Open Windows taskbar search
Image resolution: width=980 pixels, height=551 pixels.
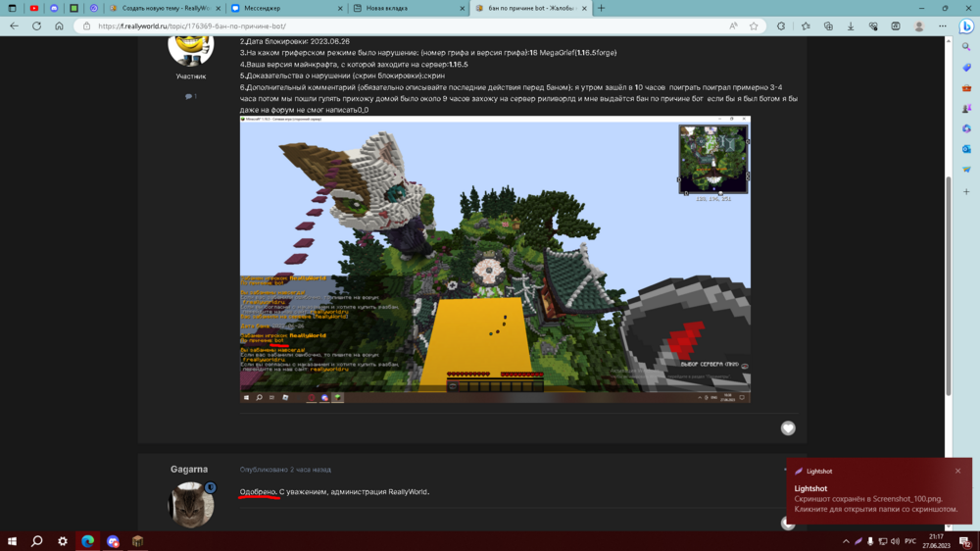point(37,541)
